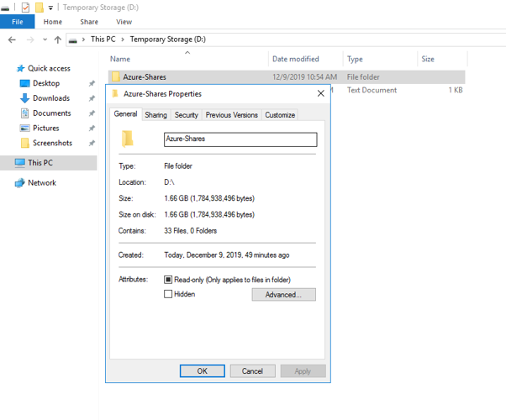Open the Share ribbon tab
The image size is (506, 420).
coord(89,22)
